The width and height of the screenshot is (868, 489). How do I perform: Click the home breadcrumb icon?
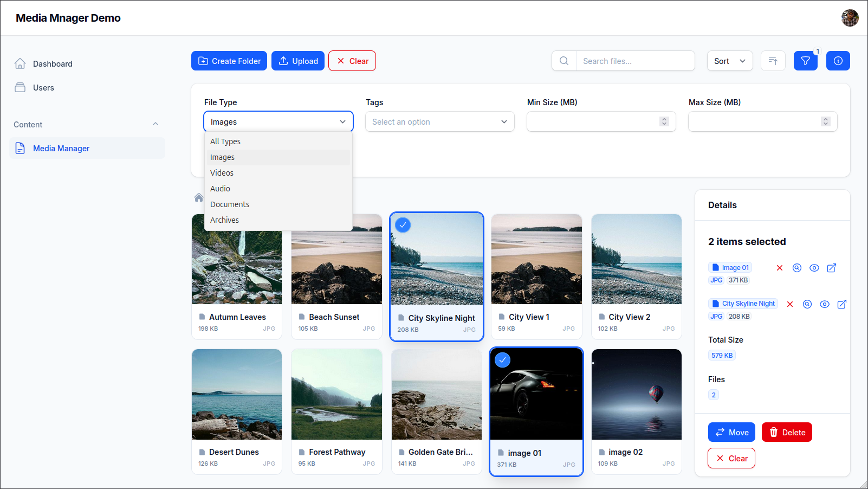click(199, 197)
